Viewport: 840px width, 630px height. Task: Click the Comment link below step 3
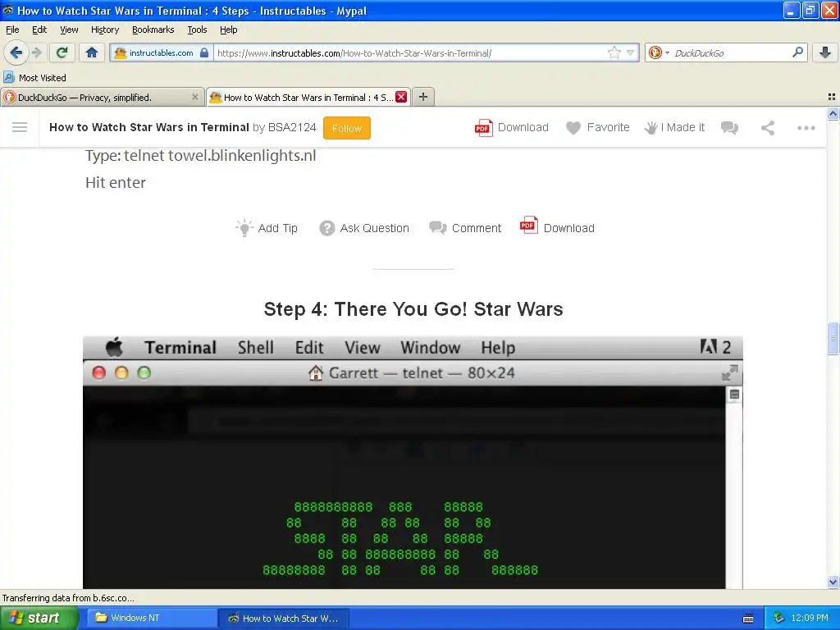coord(466,228)
